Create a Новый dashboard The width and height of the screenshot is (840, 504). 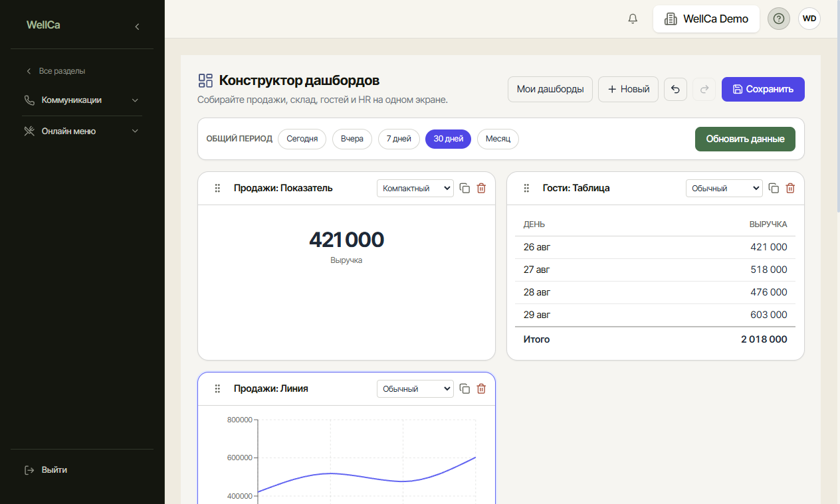tap(629, 89)
